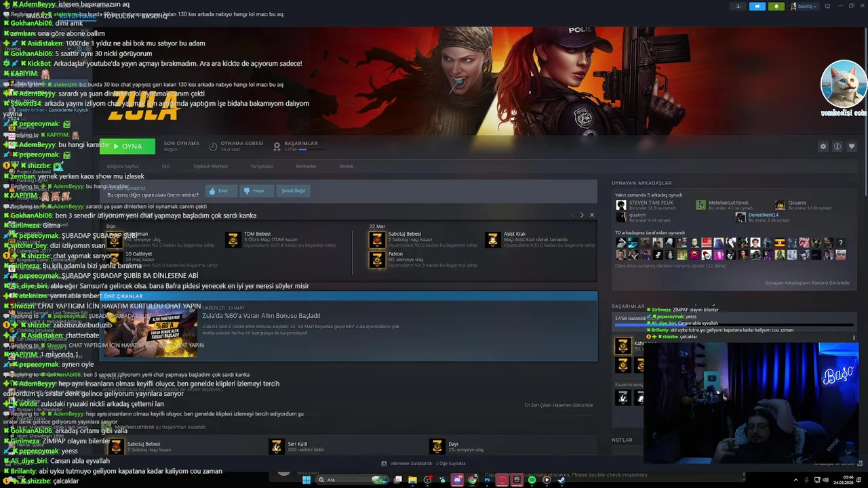
Task: Open the TDM Bebesi achievement icon
Action: point(233,239)
